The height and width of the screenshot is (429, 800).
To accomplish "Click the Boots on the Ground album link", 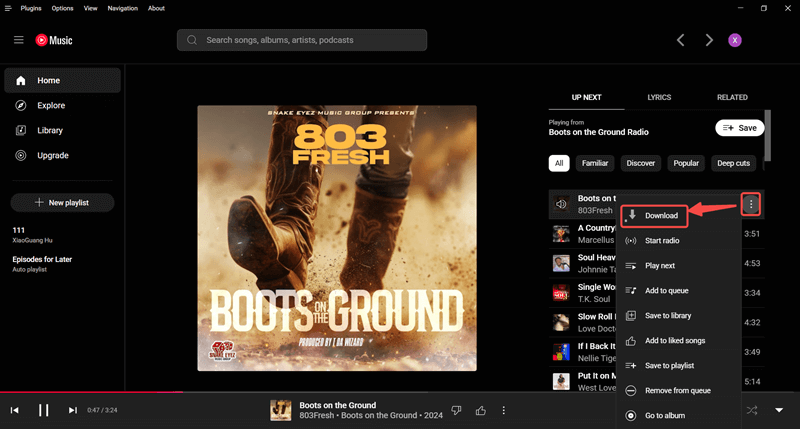I will click(381, 415).
